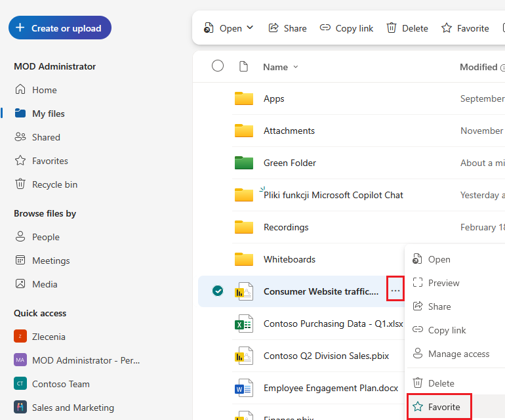The width and height of the screenshot is (505, 420).
Task: Click the Create or upload button
Action: 60,28
